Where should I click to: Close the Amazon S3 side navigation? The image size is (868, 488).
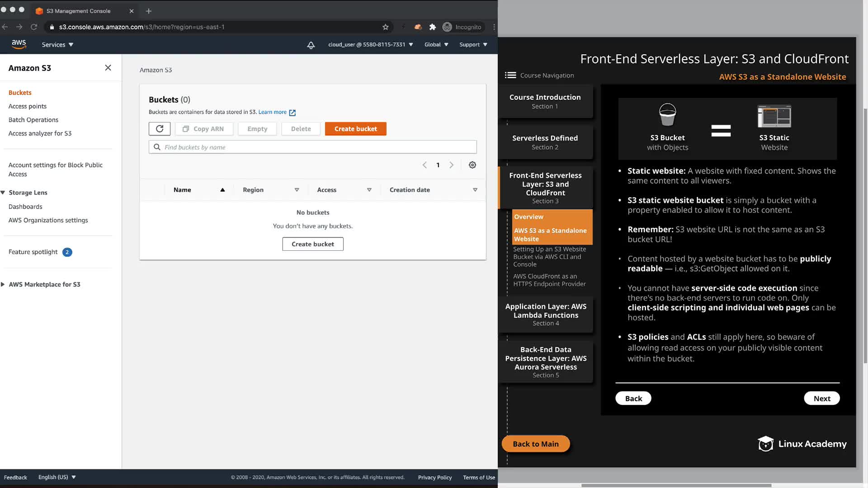coord(108,68)
